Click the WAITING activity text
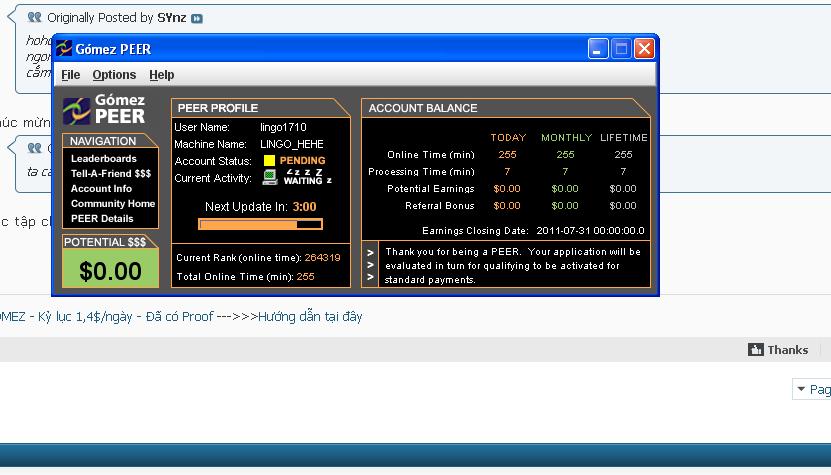The width and height of the screenshot is (831, 475). click(303, 181)
